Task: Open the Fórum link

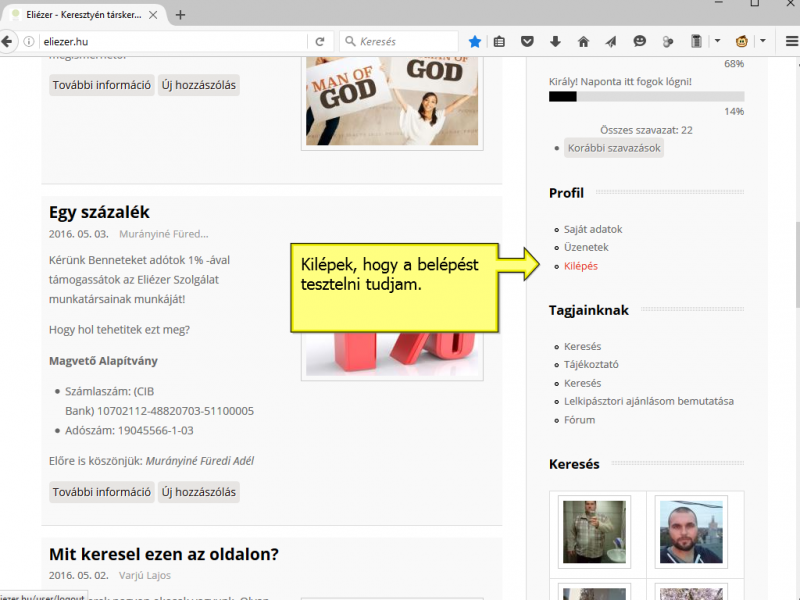Action: (579, 420)
